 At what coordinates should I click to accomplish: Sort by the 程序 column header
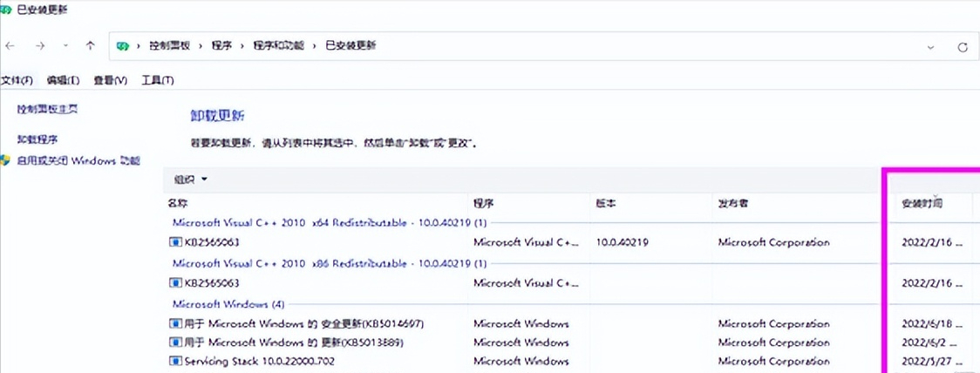tap(484, 203)
